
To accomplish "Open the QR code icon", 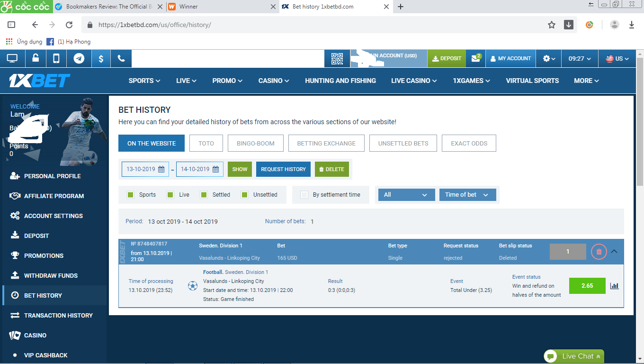I will tap(337, 58).
